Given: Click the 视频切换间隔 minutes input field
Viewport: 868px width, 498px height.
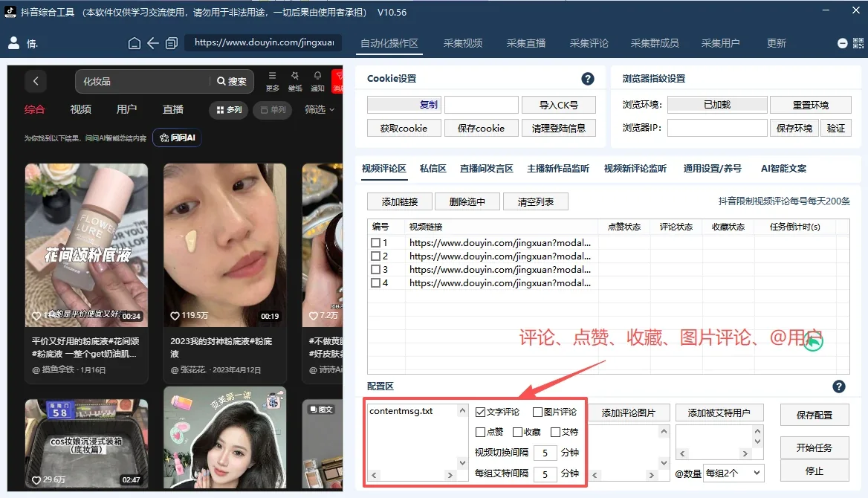Looking at the screenshot, I should coord(545,453).
